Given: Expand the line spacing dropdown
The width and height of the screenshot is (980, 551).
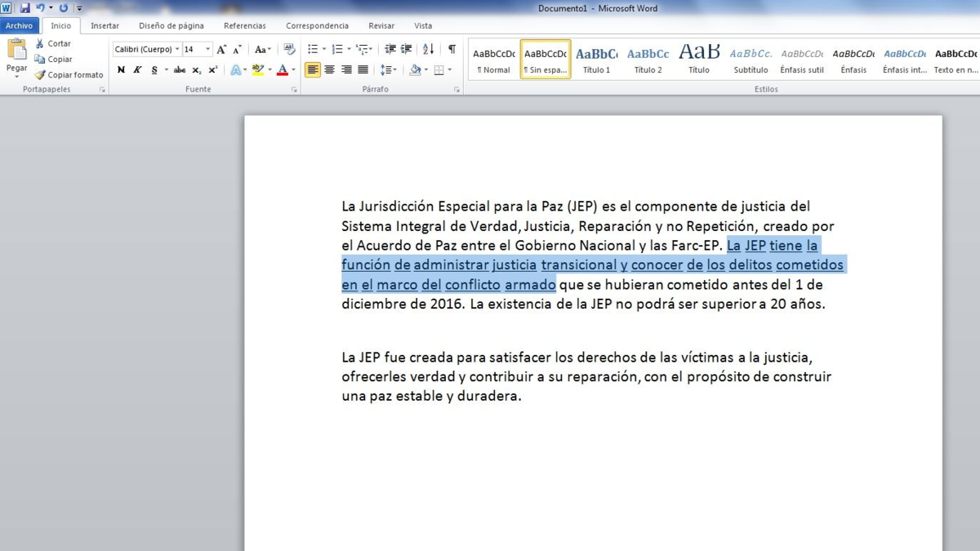Looking at the screenshot, I should [395, 70].
